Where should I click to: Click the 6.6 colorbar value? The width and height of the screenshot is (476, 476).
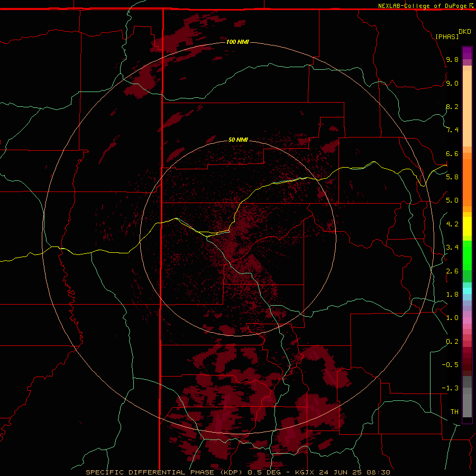tap(452, 153)
